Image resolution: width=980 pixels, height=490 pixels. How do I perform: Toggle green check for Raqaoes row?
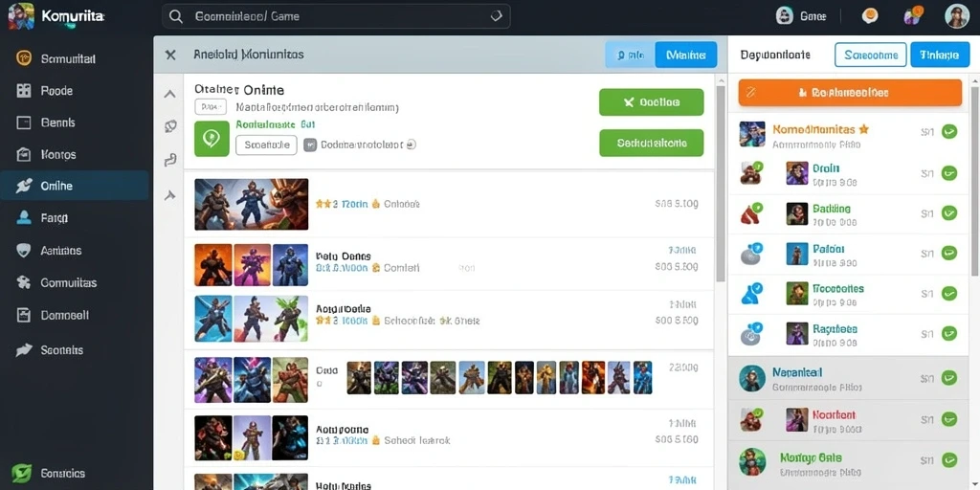949,333
